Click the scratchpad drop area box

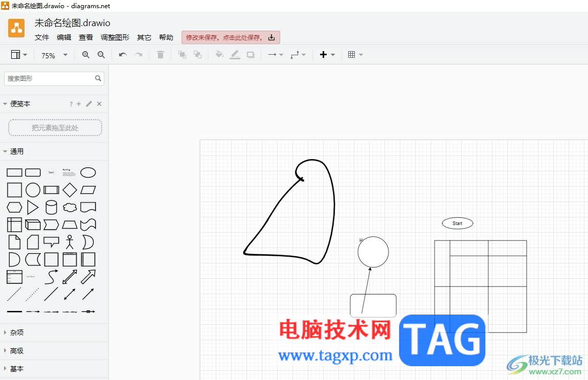pos(55,128)
